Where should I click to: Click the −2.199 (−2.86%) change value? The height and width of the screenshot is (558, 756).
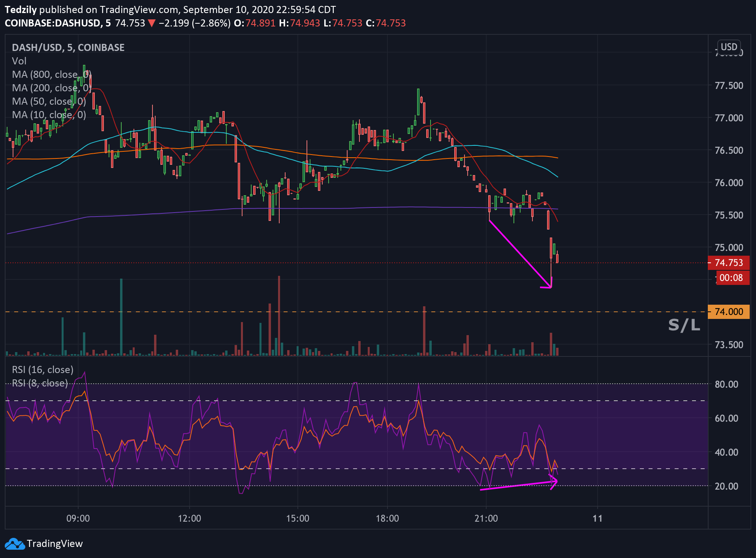[x=195, y=23]
